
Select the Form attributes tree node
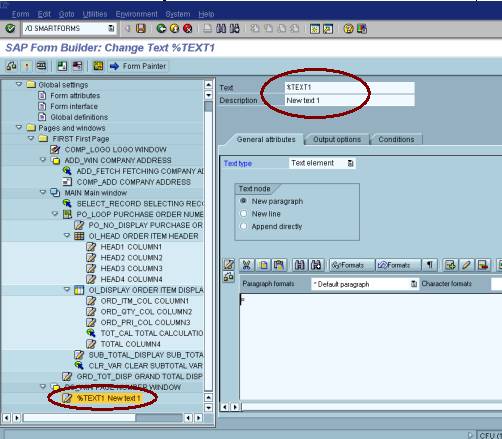(75, 96)
